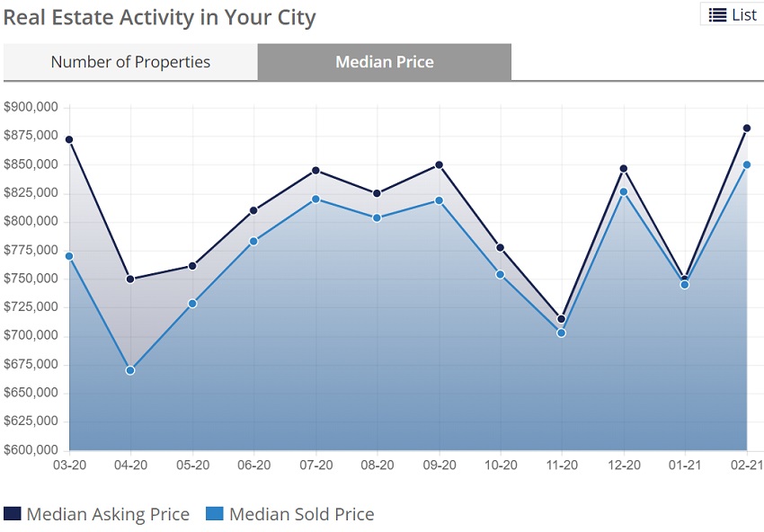This screenshot has height=532, width=764.
Task: Select sold price point for 03-20
Action: pyautogui.click(x=69, y=256)
